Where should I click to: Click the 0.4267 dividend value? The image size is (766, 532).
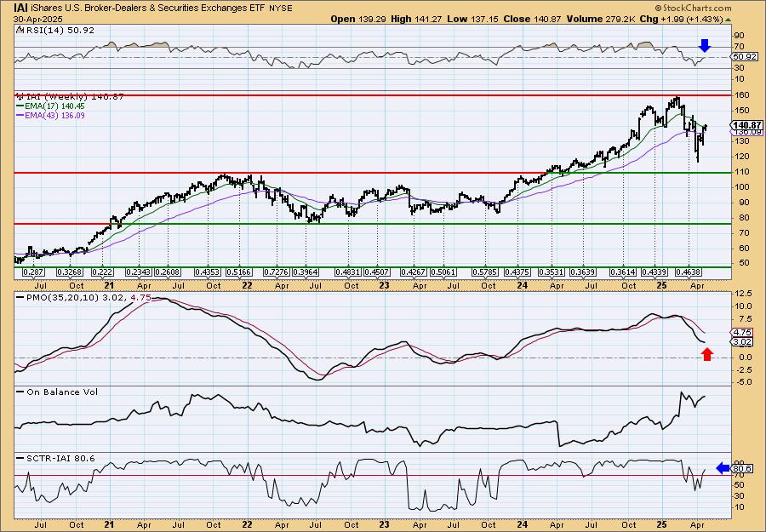click(x=413, y=272)
